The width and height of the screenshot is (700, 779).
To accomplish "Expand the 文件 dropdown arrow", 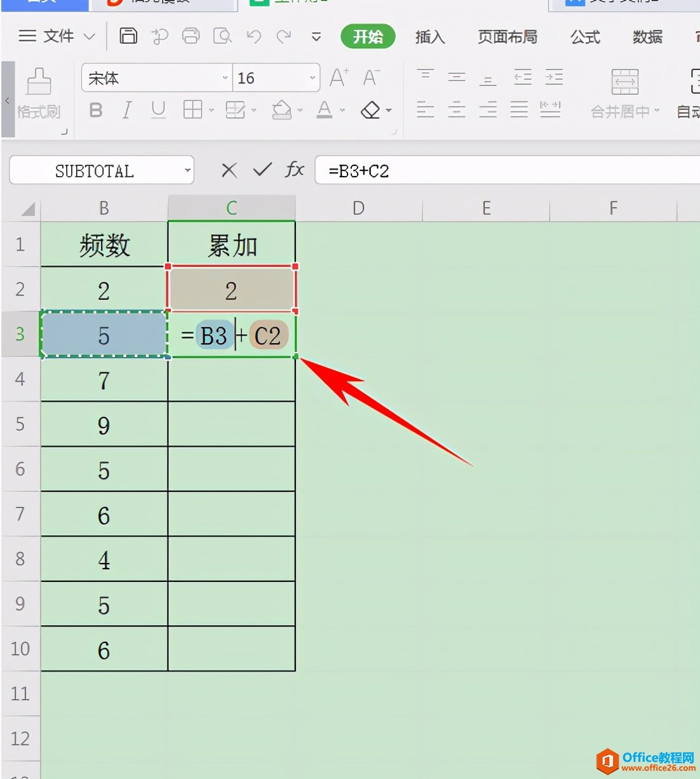I will [90, 37].
